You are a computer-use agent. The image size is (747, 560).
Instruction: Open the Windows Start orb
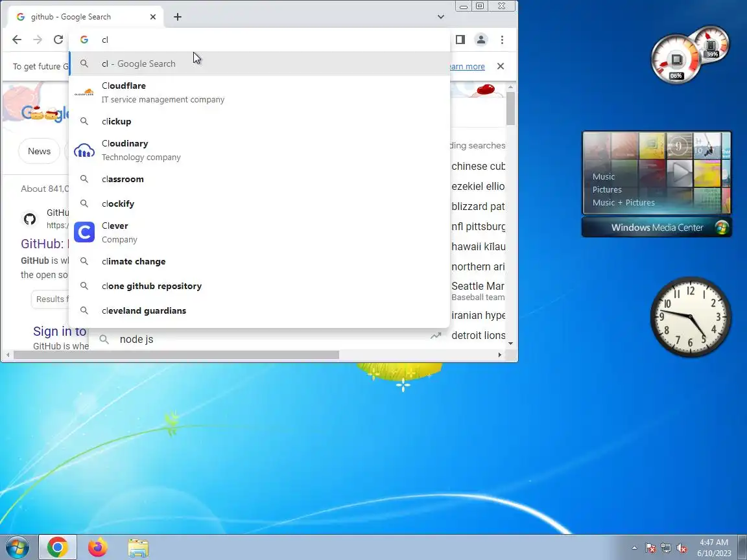point(16,548)
